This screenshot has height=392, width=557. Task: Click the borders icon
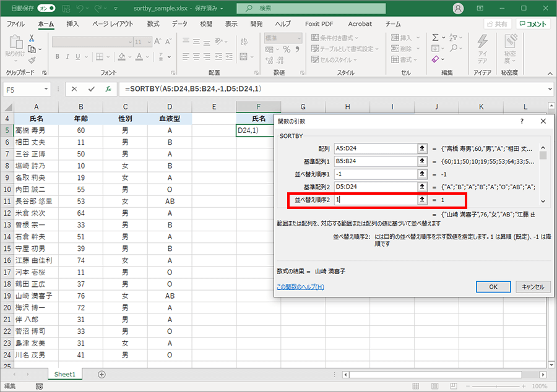(x=100, y=56)
